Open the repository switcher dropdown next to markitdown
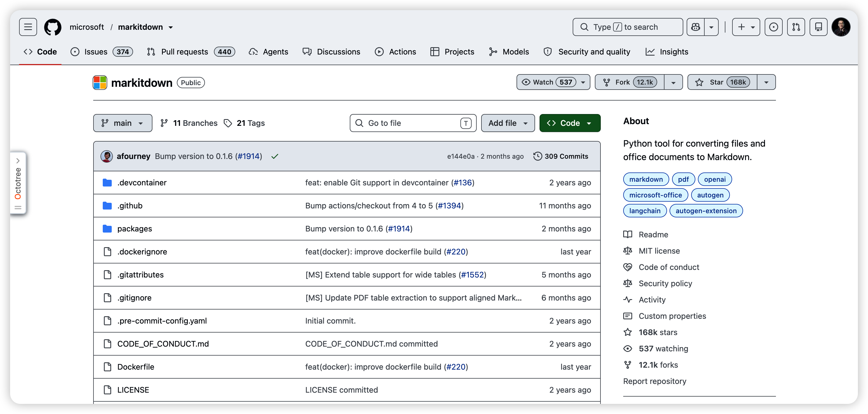Image resolution: width=868 pixels, height=414 pixels. click(171, 27)
